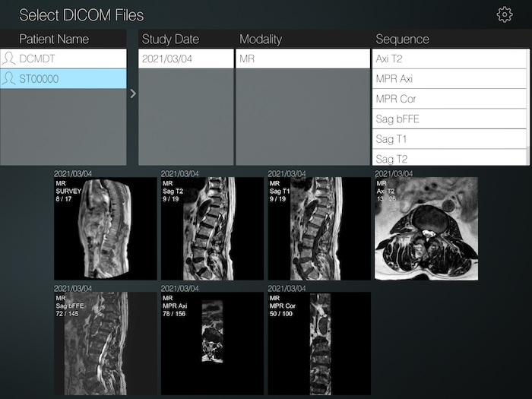Expand the chevron arrow beside patient list
532x399 pixels.
coord(133,93)
